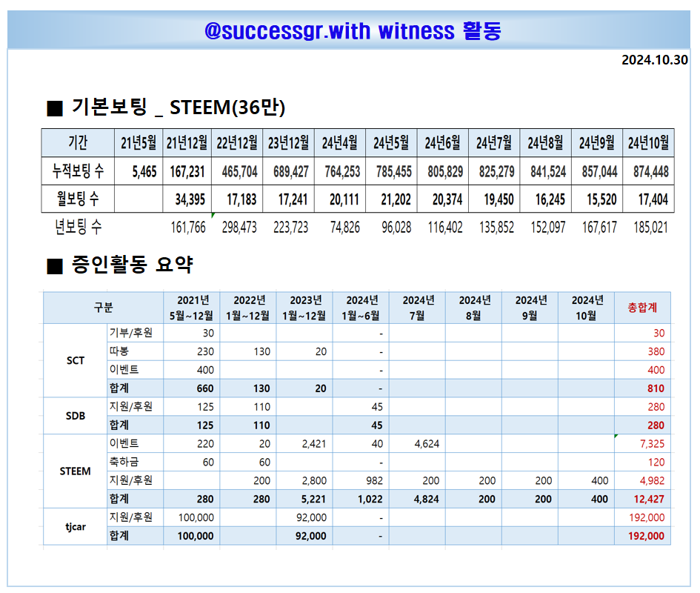Select the '2021년 5월~12월' column header
Viewport: 700px width, 593px height.
[192, 308]
